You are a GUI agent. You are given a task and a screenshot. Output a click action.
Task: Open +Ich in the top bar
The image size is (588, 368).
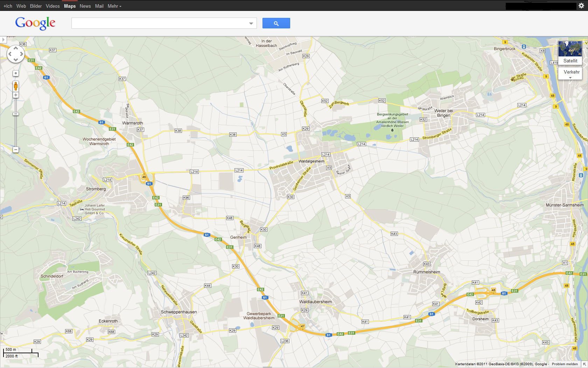point(8,6)
